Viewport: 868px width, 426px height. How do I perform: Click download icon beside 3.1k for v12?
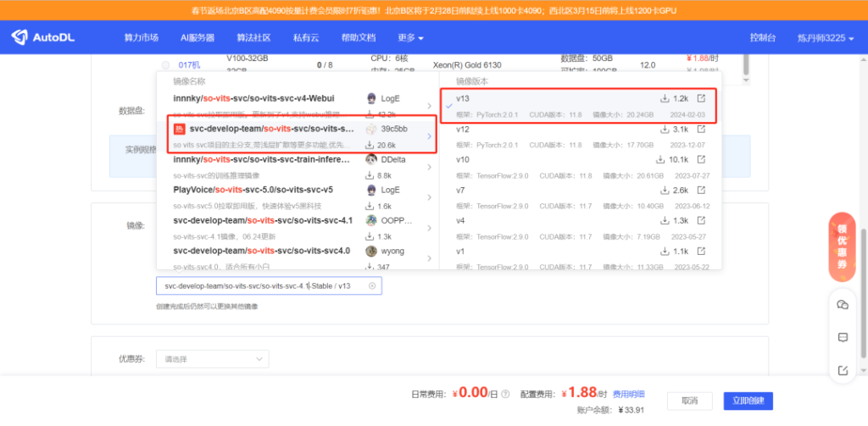pos(665,129)
